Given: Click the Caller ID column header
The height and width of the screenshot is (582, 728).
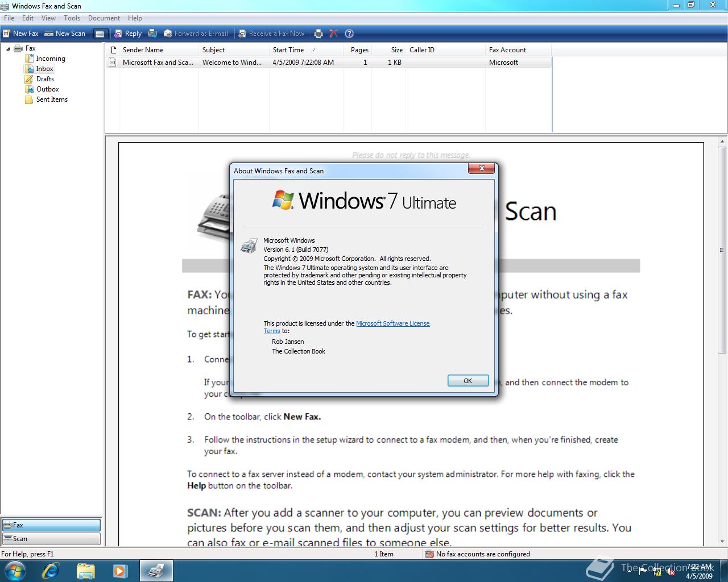Looking at the screenshot, I should pyautogui.click(x=445, y=50).
